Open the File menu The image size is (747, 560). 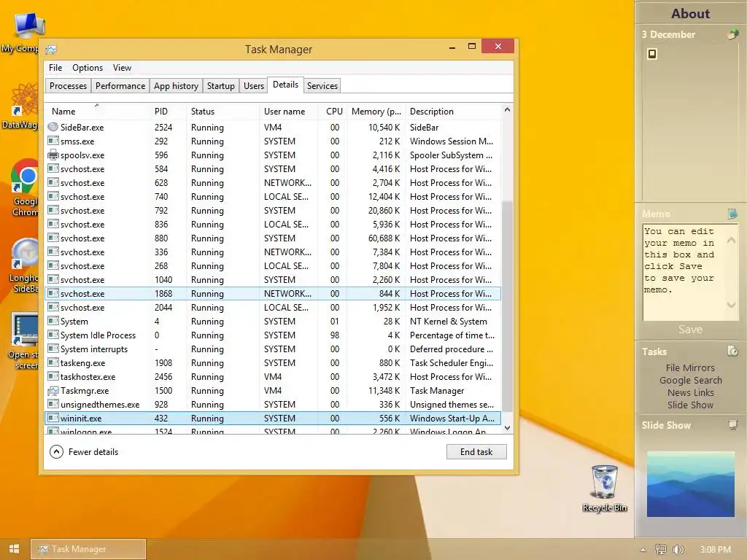[55, 68]
